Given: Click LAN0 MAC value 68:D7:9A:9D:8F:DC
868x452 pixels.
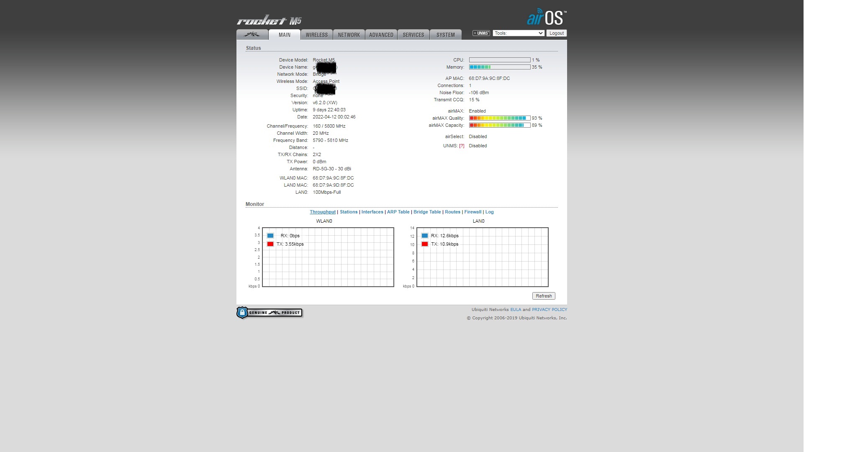Looking at the screenshot, I should click(333, 185).
